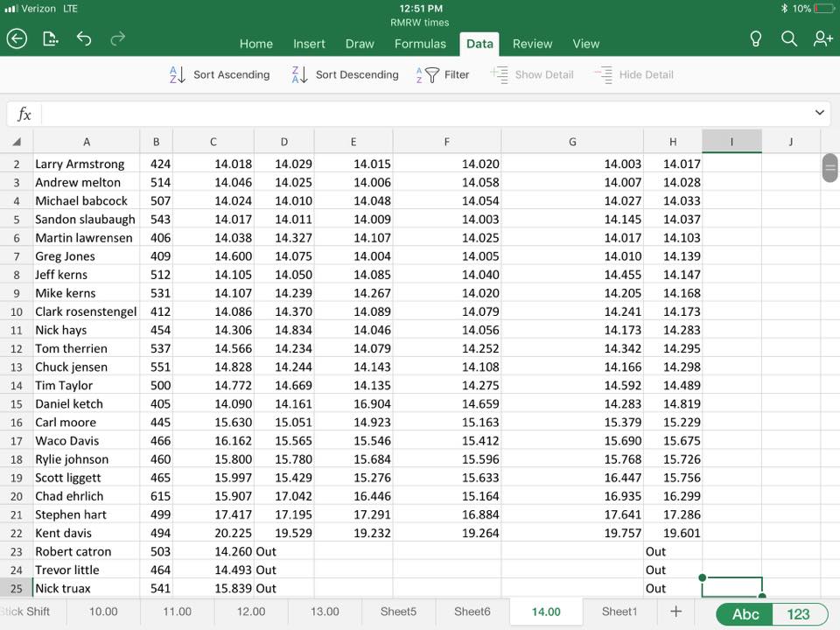Click Sort Descending
Image resolution: width=840 pixels, height=630 pixels.
tap(345, 75)
